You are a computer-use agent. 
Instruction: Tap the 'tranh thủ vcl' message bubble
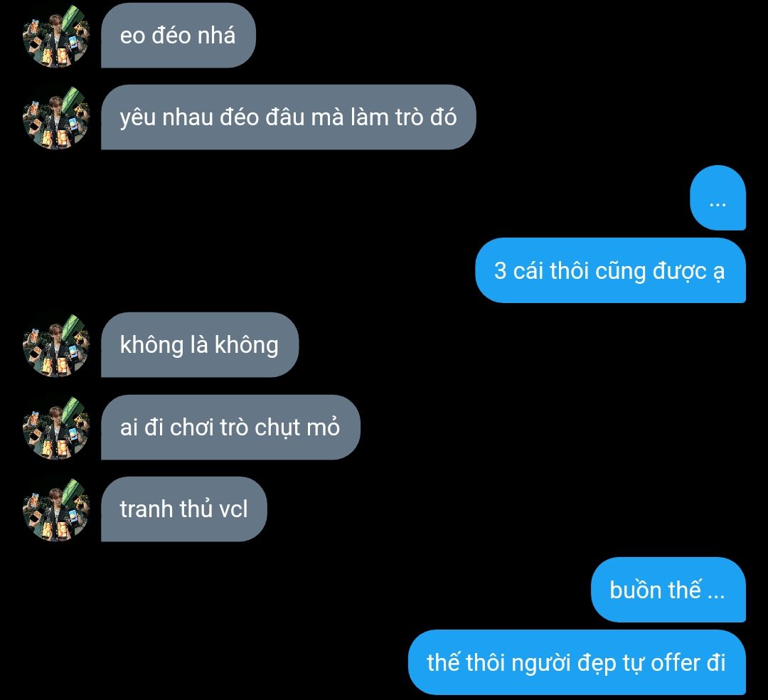click(x=184, y=509)
